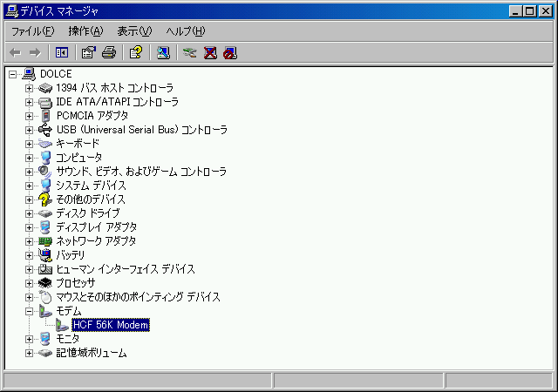Viewport: 558px width, 392px height.
Task: Click the keyboard category icon
Action: 45,144
